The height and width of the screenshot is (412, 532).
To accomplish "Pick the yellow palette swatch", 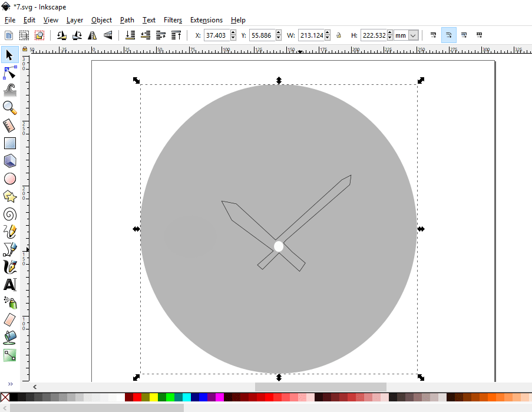I will pyautogui.click(x=154, y=397).
